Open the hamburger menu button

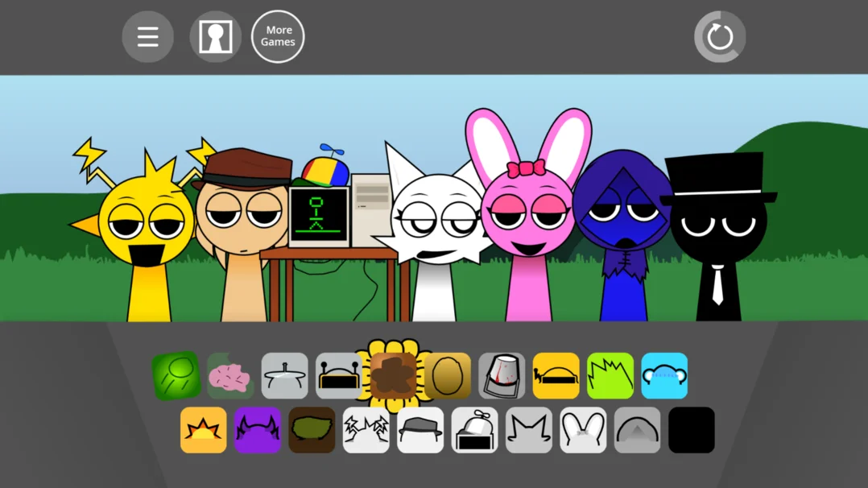[148, 36]
